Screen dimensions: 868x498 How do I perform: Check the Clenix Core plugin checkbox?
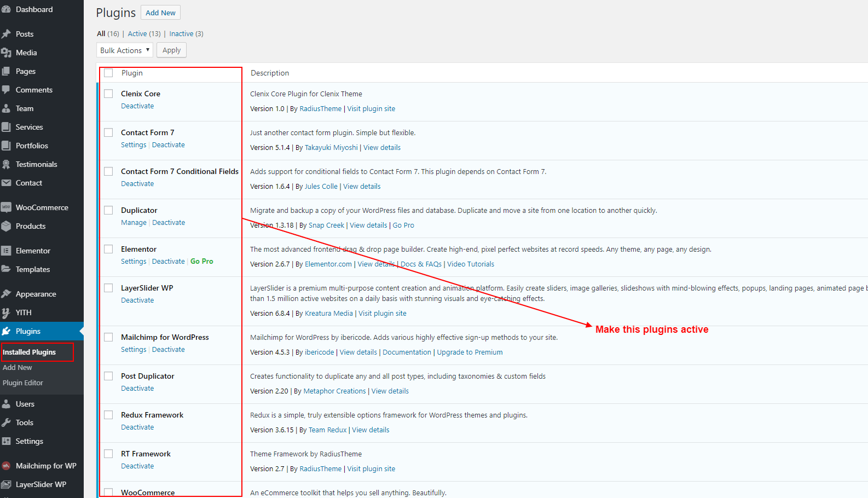pos(108,94)
